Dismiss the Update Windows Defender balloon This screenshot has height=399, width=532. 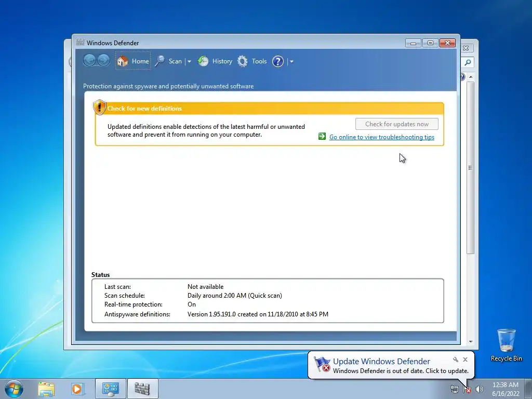(x=465, y=360)
